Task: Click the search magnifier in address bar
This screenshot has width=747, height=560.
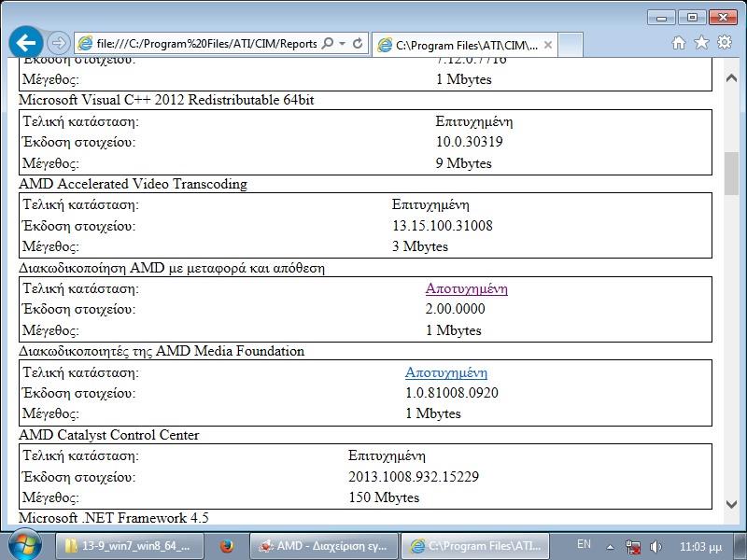Action: 328,43
